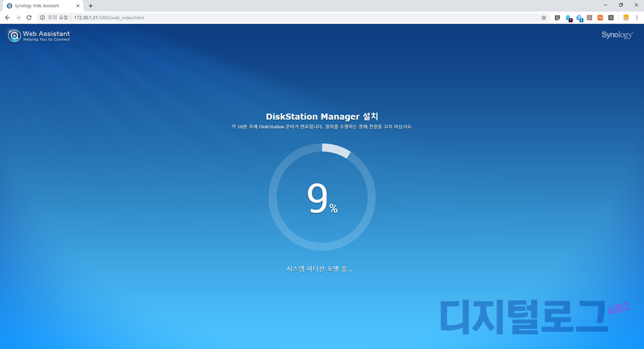Viewport: 644px width, 349px height.
Task: Open a new tab with the plus button
Action: click(91, 6)
